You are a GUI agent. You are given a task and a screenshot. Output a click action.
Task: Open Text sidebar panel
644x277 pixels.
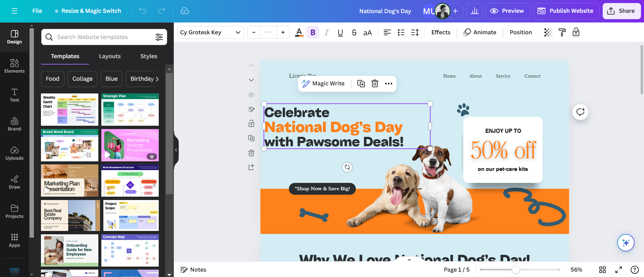[14, 95]
